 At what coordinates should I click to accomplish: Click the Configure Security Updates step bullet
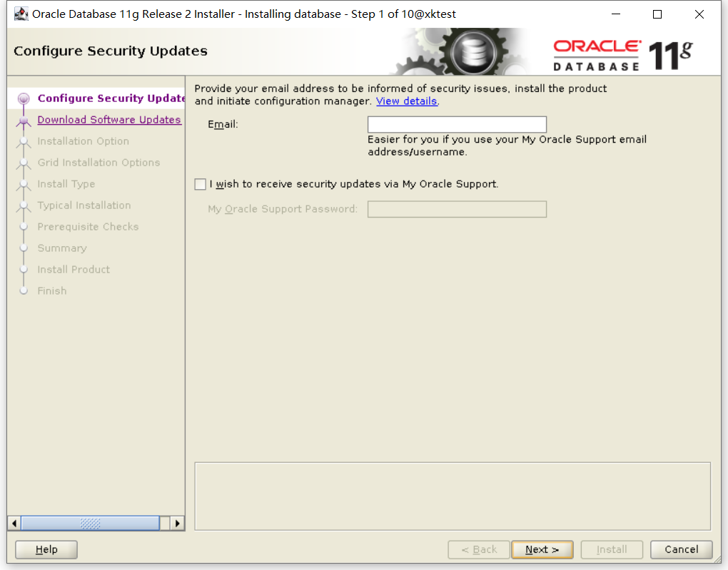(24, 98)
